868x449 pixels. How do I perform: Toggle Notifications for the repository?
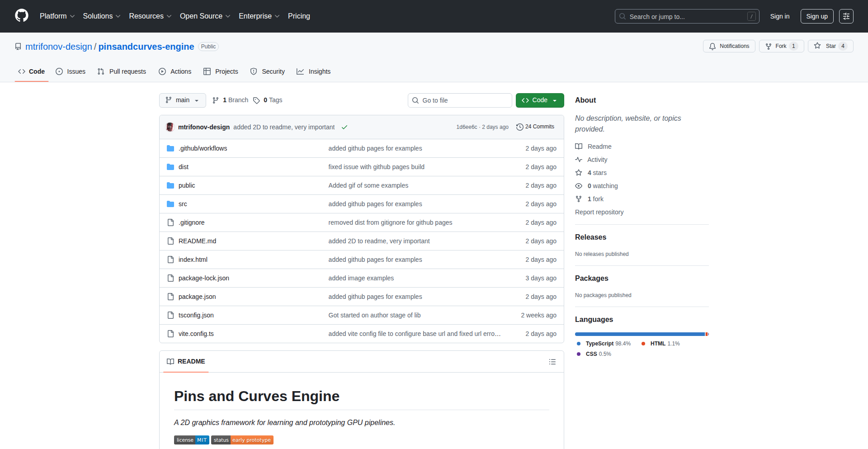tap(729, 46)
